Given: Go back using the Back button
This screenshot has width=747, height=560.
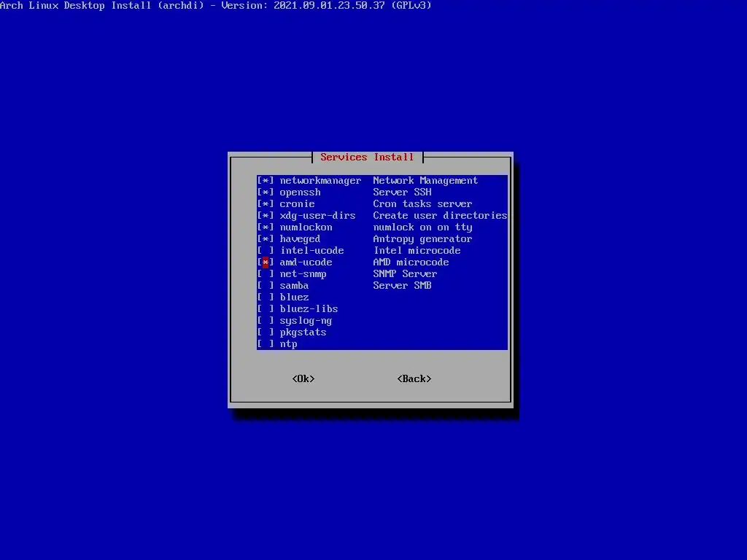Looking at the screenshot, I should [x=414, y=378].
